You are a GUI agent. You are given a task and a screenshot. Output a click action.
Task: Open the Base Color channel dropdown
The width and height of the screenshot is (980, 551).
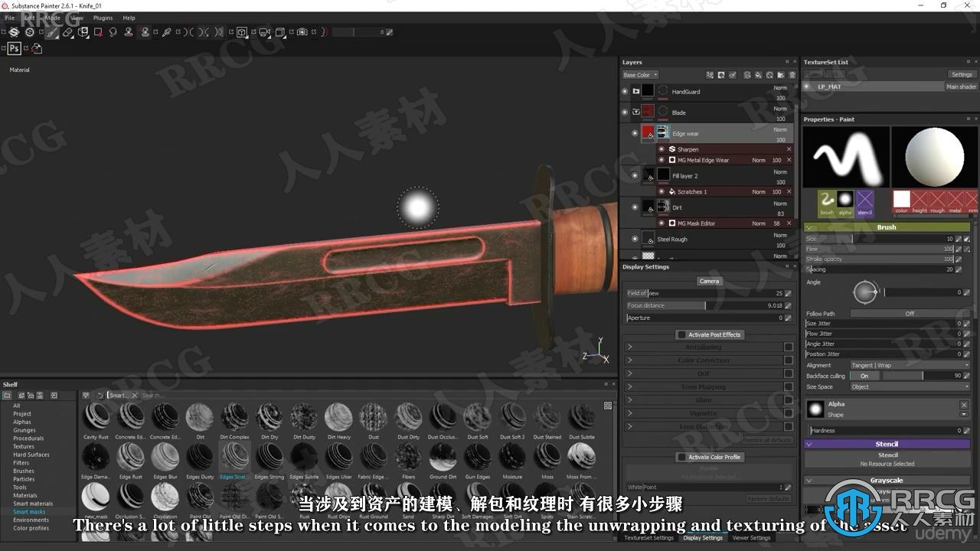coord(640,75)
